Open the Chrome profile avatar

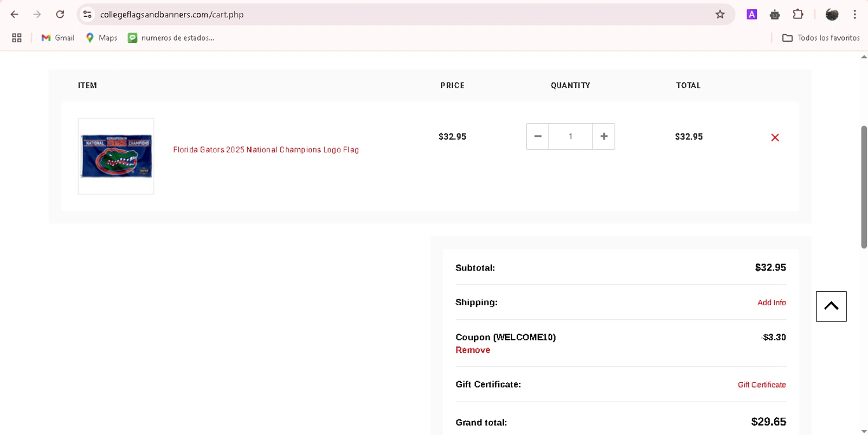tap(832, 14)
